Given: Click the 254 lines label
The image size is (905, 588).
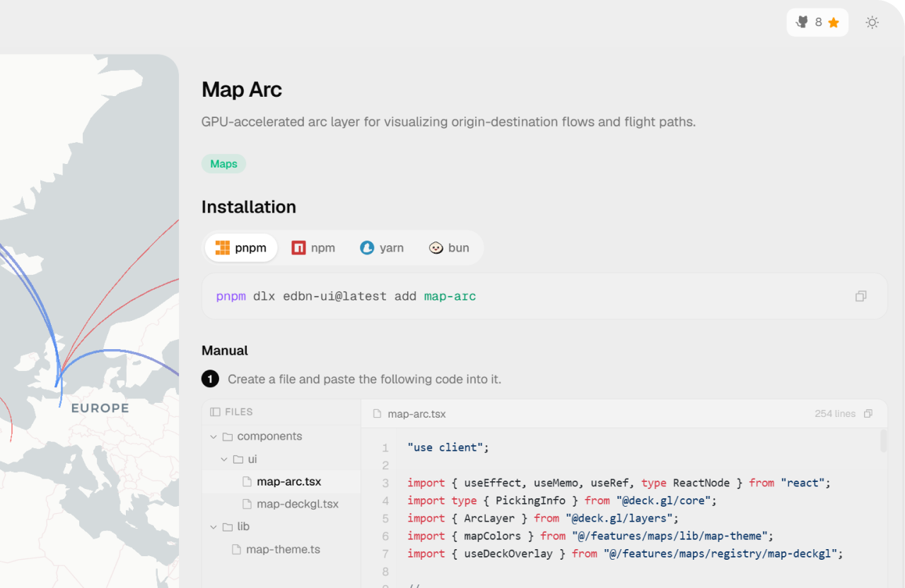Looking at the screenshot, I should click(x=835, y=413).
